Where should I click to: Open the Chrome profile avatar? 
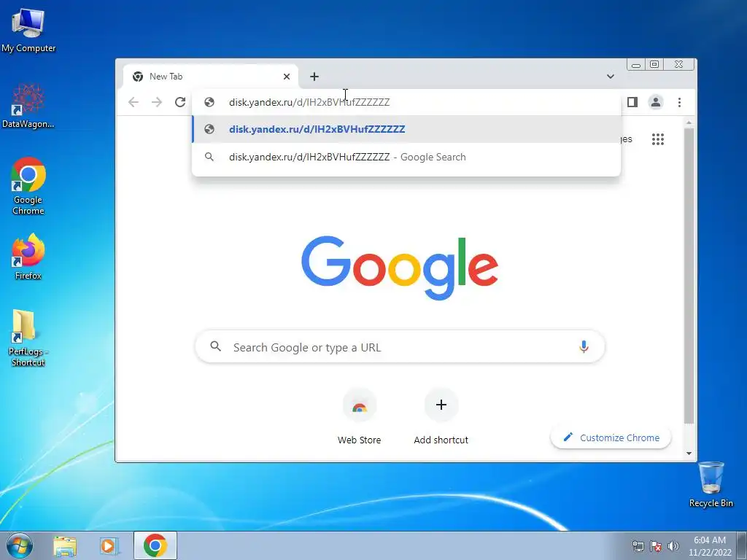[x=656, y=102]
